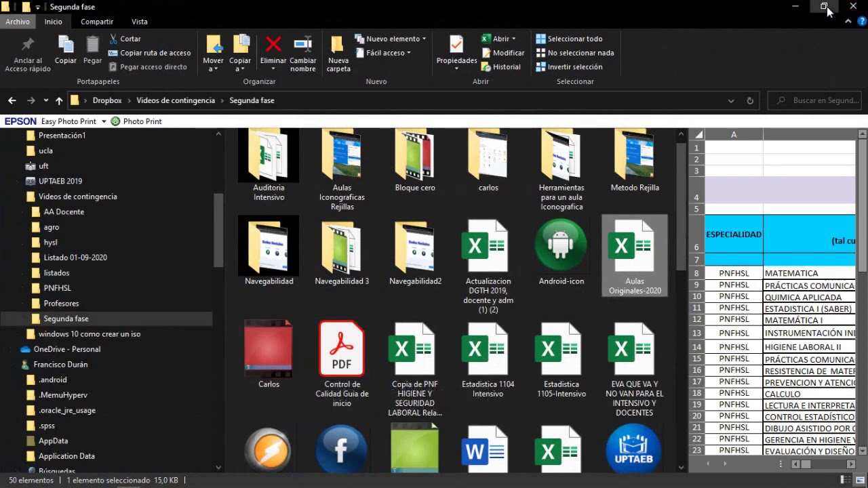Select the Bloque cero folder

[x=415, y=161]
